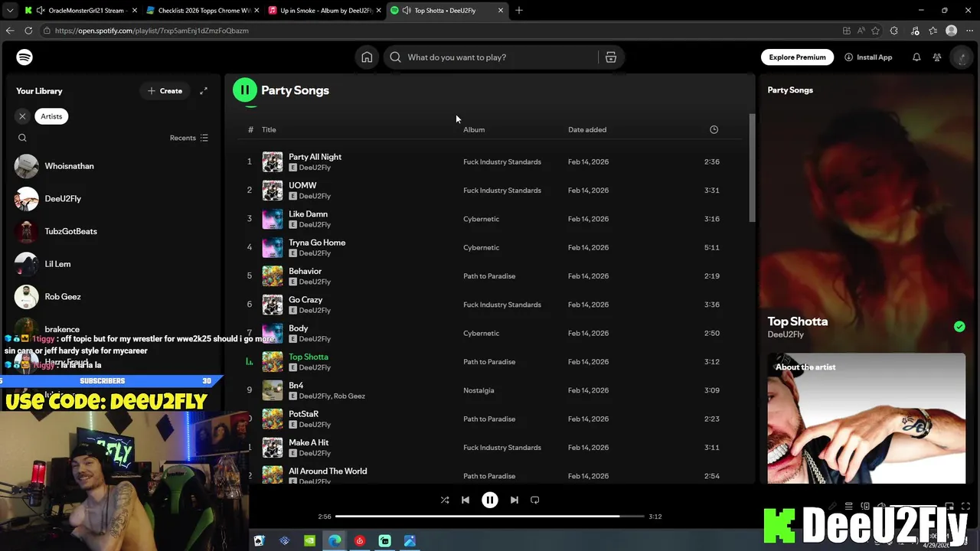The height and width of the screenshot is (551, 980).
Task: Select UOMW track title
Action: coord(302,185)
